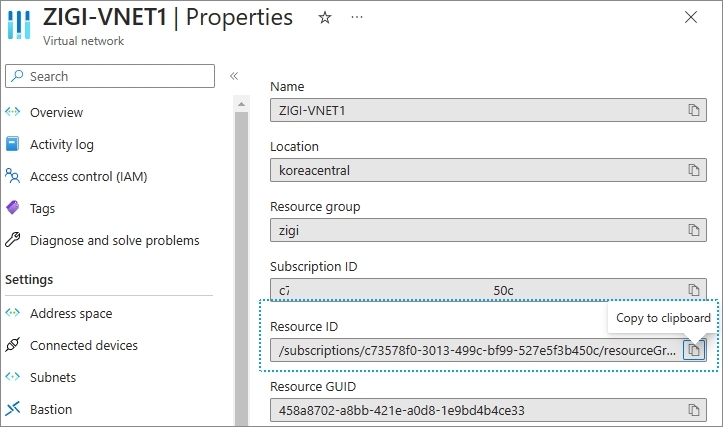Open the Overview menu item
This screenshot has height=427, width=723.
point(56,113)
